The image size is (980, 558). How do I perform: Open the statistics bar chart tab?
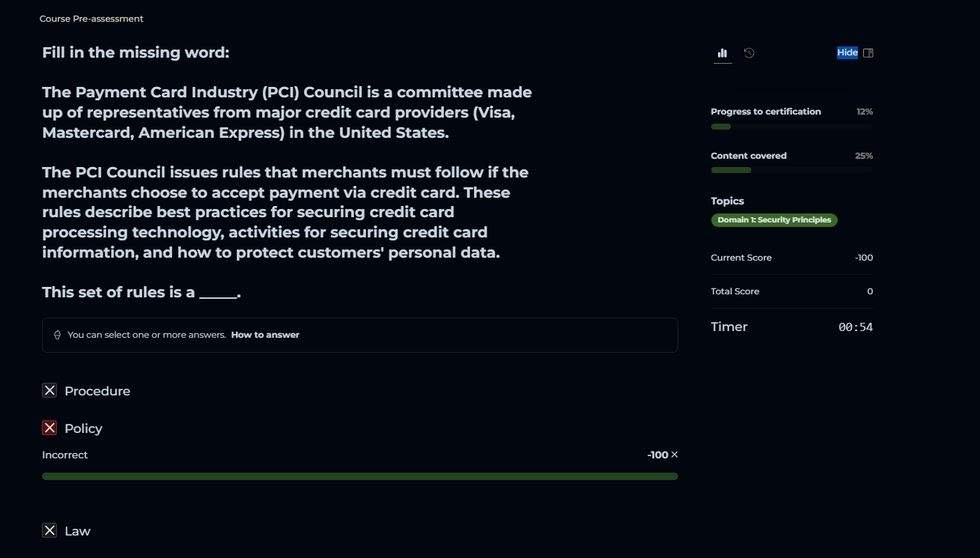click(x=722, y=53)
